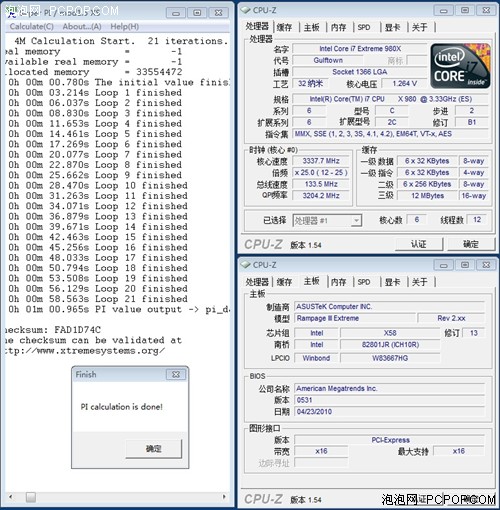
Task: Close the top CPU-Z window
Action: [x=486, y=10]
